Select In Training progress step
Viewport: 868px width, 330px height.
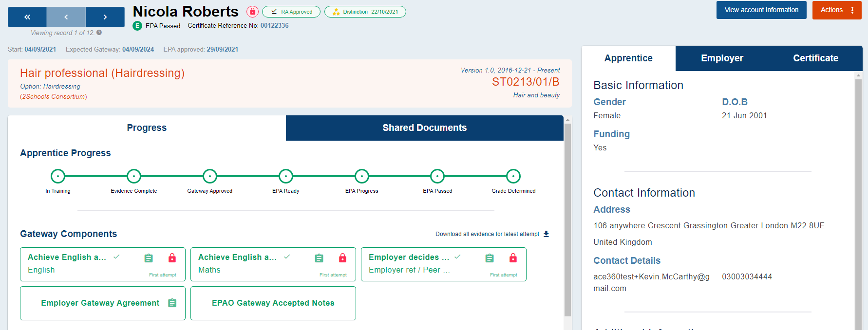click(58, 176)
